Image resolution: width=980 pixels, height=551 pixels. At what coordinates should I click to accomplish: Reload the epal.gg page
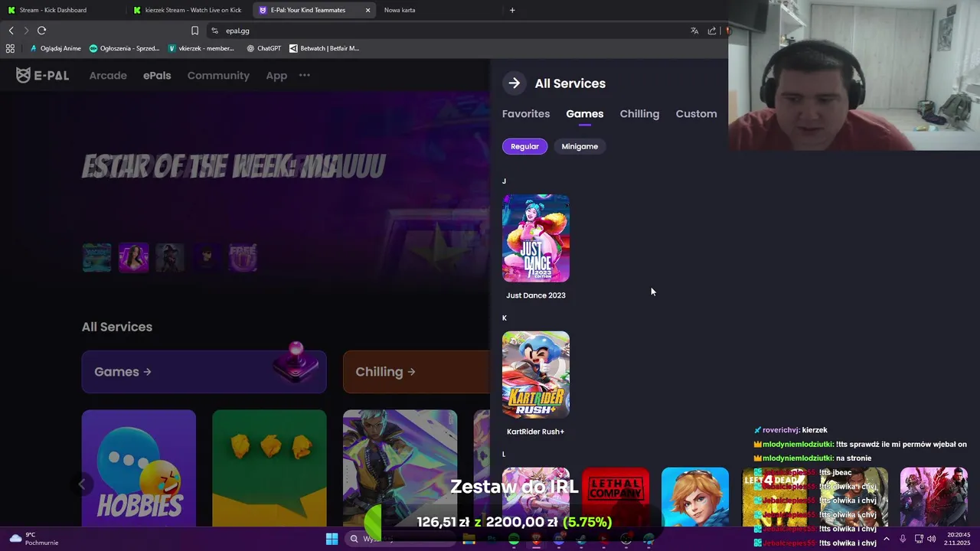tap(41, 31)
